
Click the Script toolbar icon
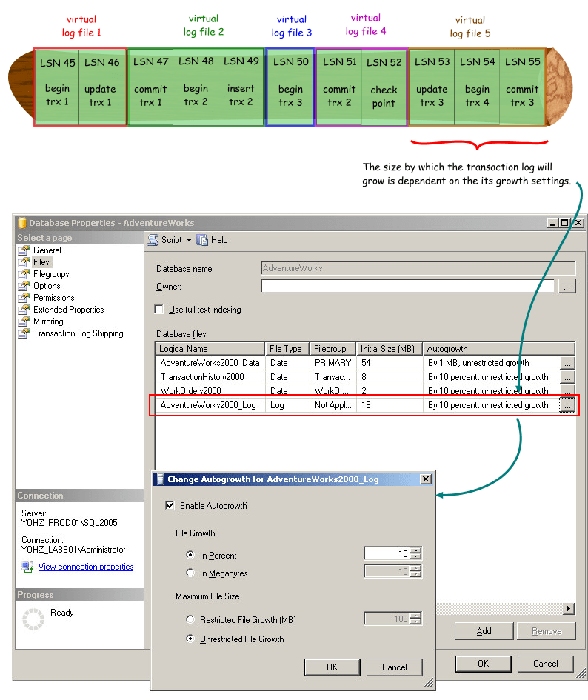click(x=153, y=240)
